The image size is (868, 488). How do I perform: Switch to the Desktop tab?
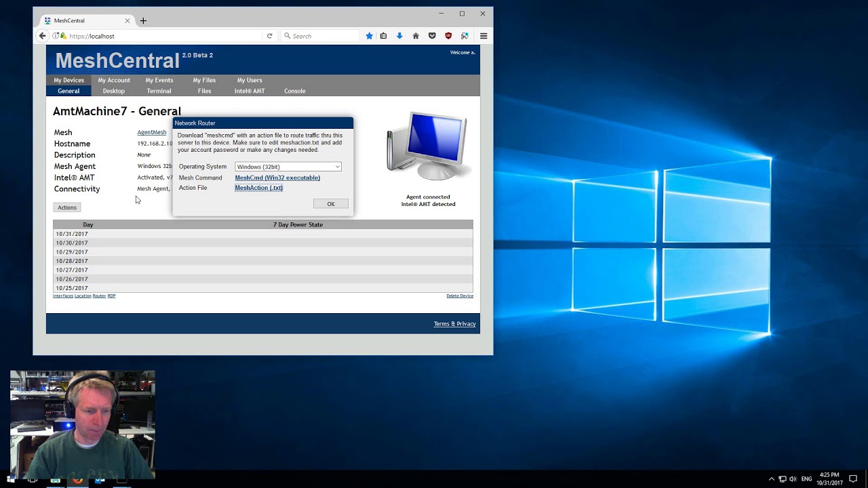114,91
